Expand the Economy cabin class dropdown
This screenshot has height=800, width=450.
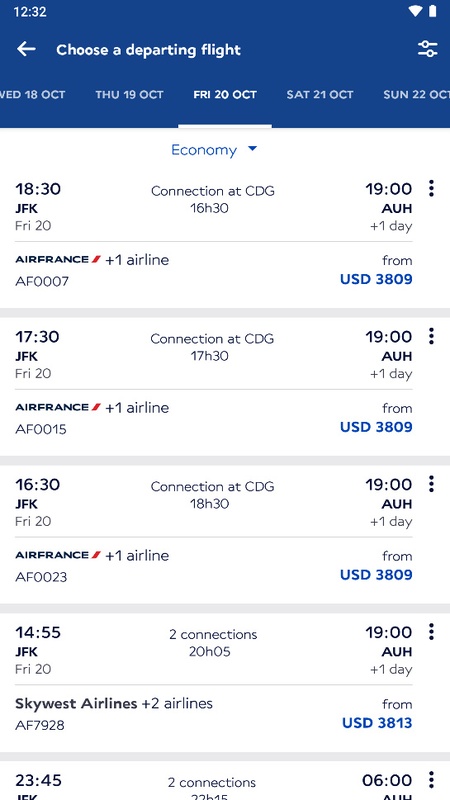tap(214, 150)
